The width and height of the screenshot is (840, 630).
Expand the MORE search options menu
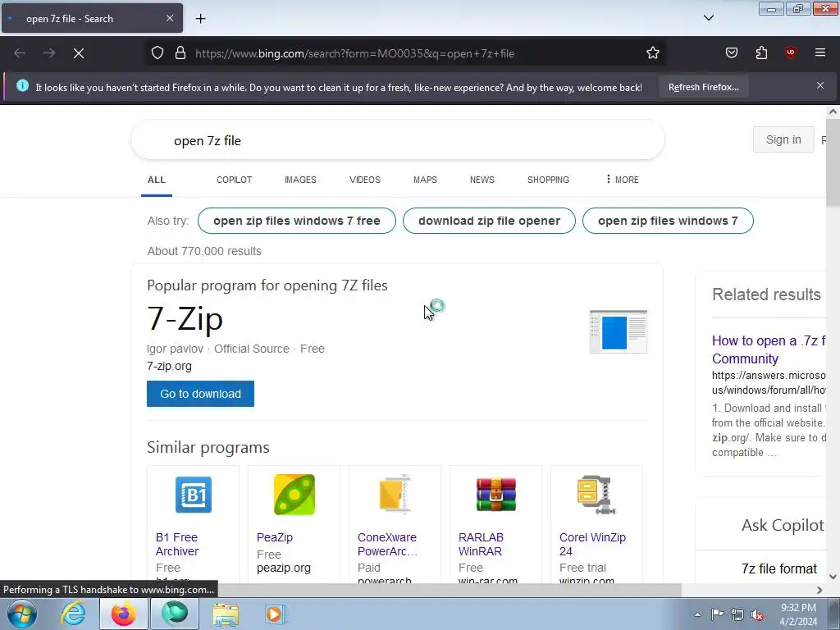pyautogui.click(x=622, y=180)
